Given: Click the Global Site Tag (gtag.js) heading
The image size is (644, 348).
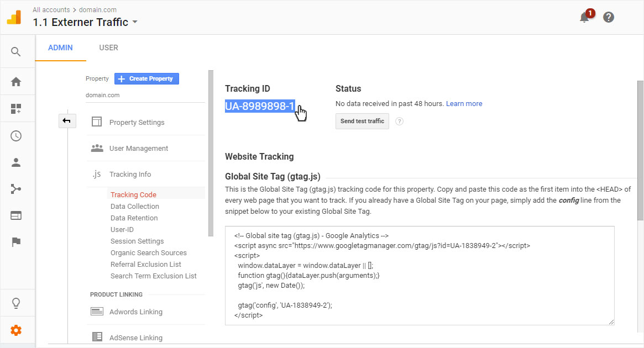Looking at the screenshot, I should click(273, 176).
